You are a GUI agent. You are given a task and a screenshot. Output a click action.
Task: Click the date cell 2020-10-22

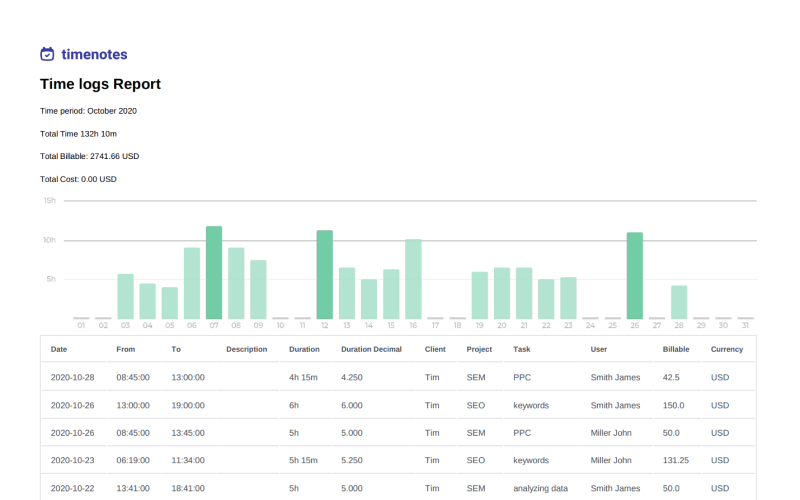(72, 488)
